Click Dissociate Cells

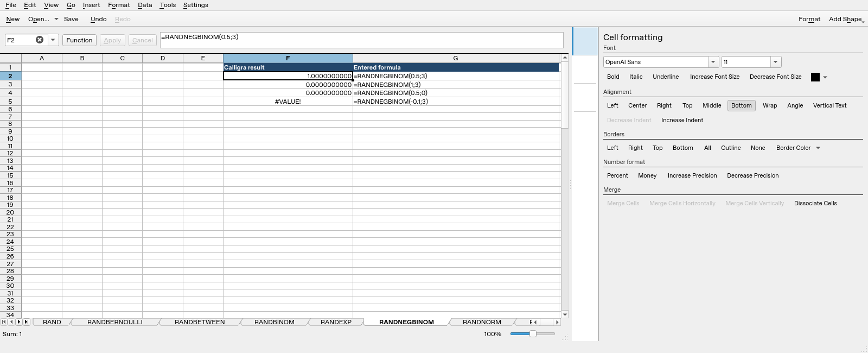815,203
